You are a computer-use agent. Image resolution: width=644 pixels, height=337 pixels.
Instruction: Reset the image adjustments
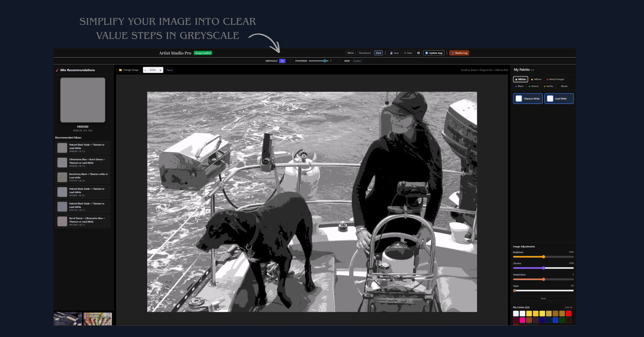543,298
